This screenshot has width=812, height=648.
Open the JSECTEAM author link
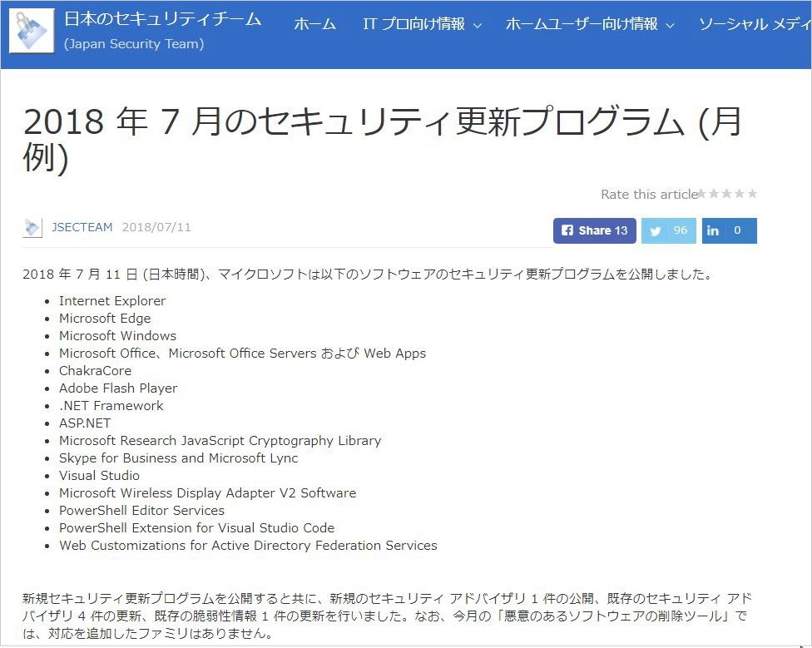point(82,227)
